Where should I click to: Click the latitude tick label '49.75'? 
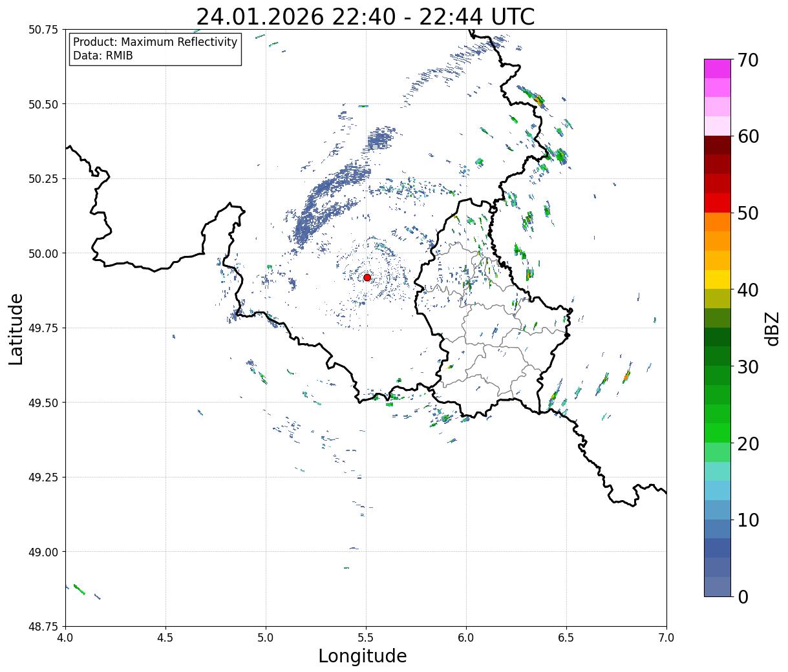click(43, 328)
